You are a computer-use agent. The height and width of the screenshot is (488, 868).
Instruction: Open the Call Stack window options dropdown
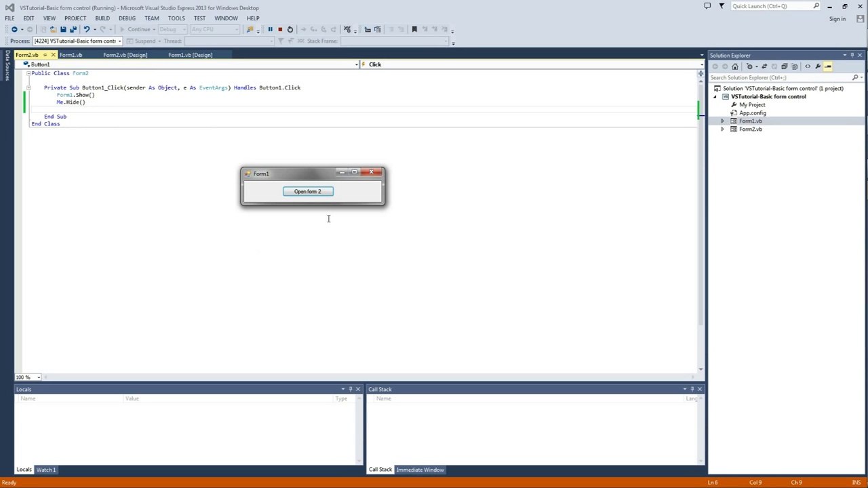[684, 389]
